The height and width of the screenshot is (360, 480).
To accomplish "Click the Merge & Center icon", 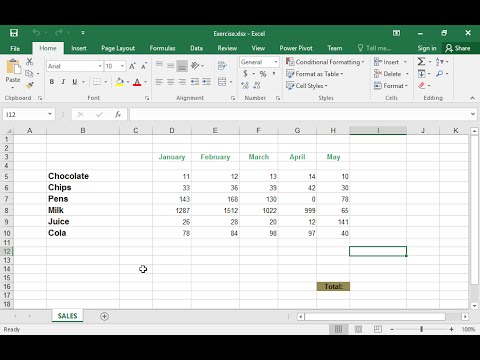I will pyautogui.click(x=222, y=82).
